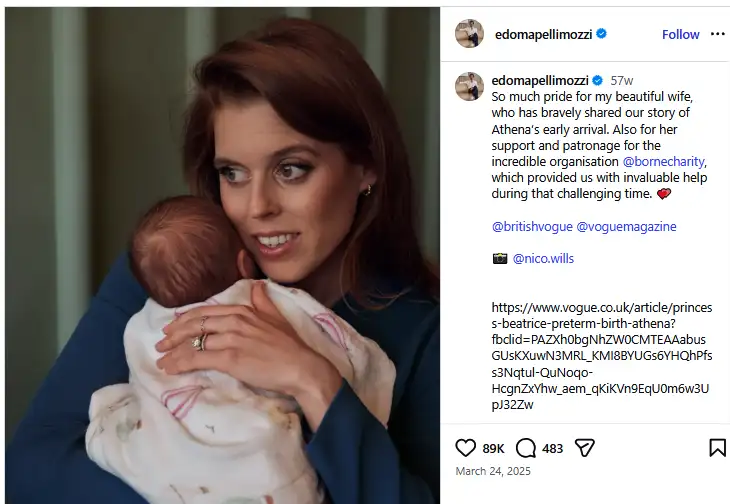
Task: Save the post with bookmark icon
Action: tap(717, 448)
